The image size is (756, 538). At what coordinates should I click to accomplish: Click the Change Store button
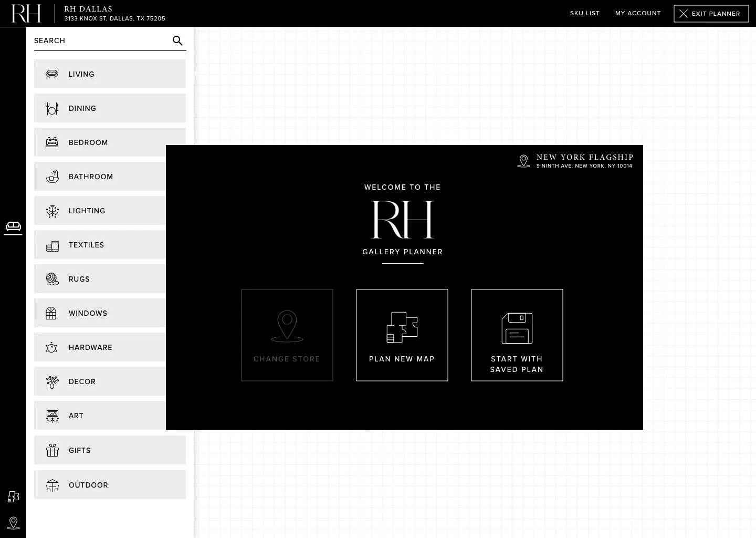(287, 335)
